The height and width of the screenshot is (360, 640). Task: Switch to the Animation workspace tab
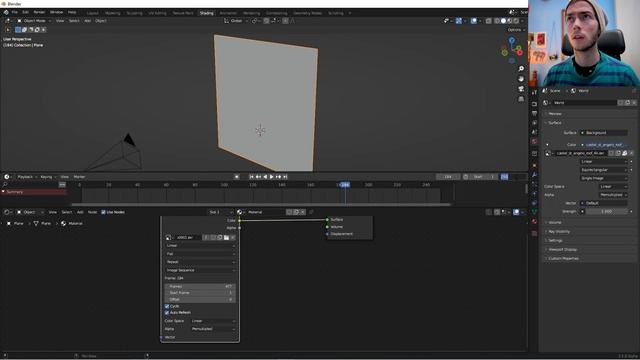point(228,13)
